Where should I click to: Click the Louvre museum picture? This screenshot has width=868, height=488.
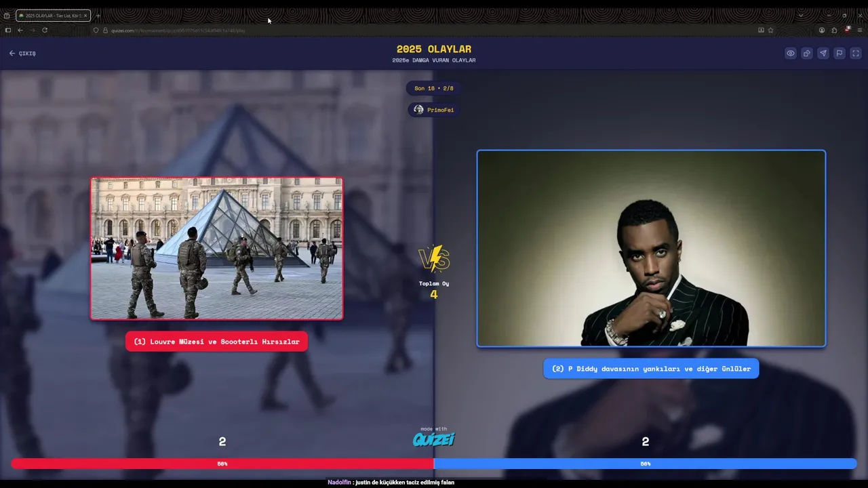217,248
